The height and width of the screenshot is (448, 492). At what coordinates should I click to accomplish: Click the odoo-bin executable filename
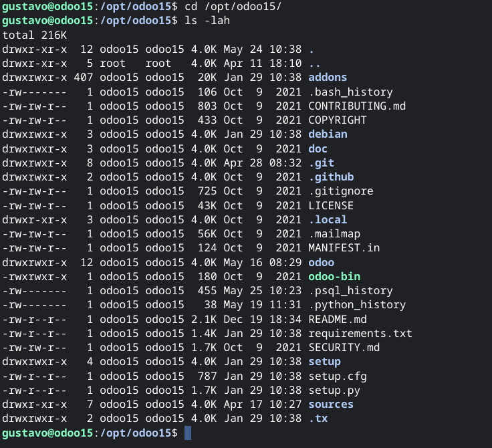(334, 276)
